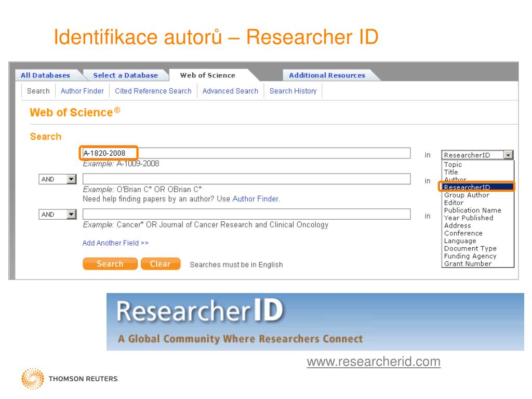
Task: Click the ResearcherID field dropdown arrow
Action: [x=508, y=155]
